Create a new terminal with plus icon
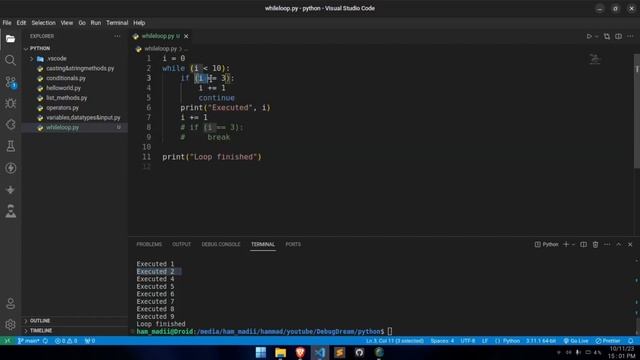This screenshot has height=360, width=640. pyautogui.click(x=566, y=244)
